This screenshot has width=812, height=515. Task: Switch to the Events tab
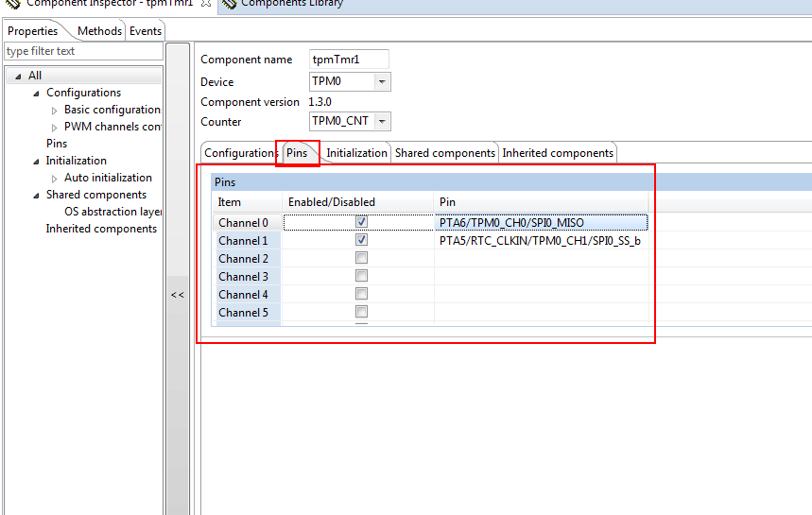pyautogui.click(x=146, y=31)
